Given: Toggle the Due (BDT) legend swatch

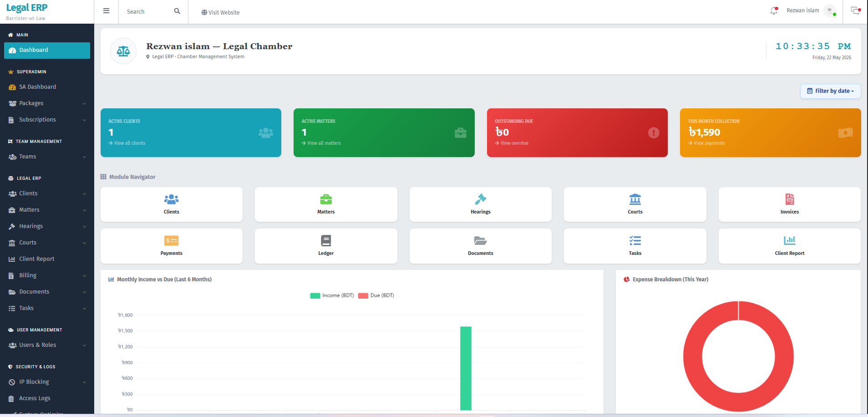Looking at the screenshot, I should click(x=363, y=295).
